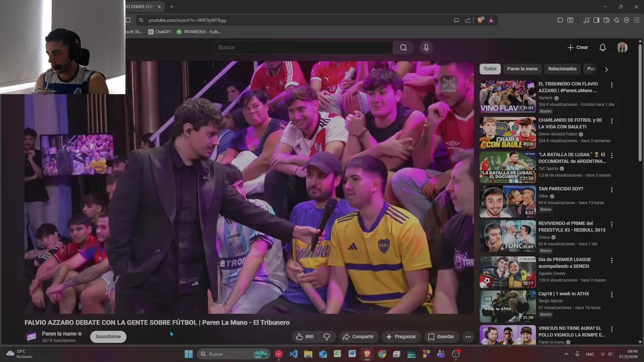Viewport: 644px width, 362px height.
Task: Open File Explorer from taskbar
Action: point(308,354)
